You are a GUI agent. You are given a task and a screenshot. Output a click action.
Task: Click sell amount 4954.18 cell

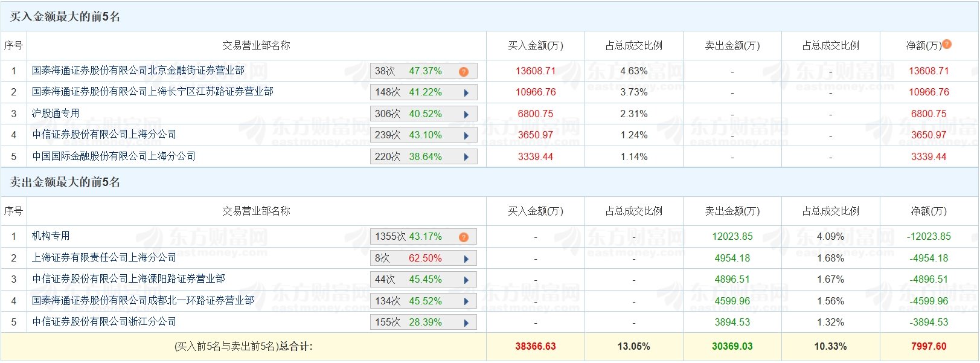732,259
